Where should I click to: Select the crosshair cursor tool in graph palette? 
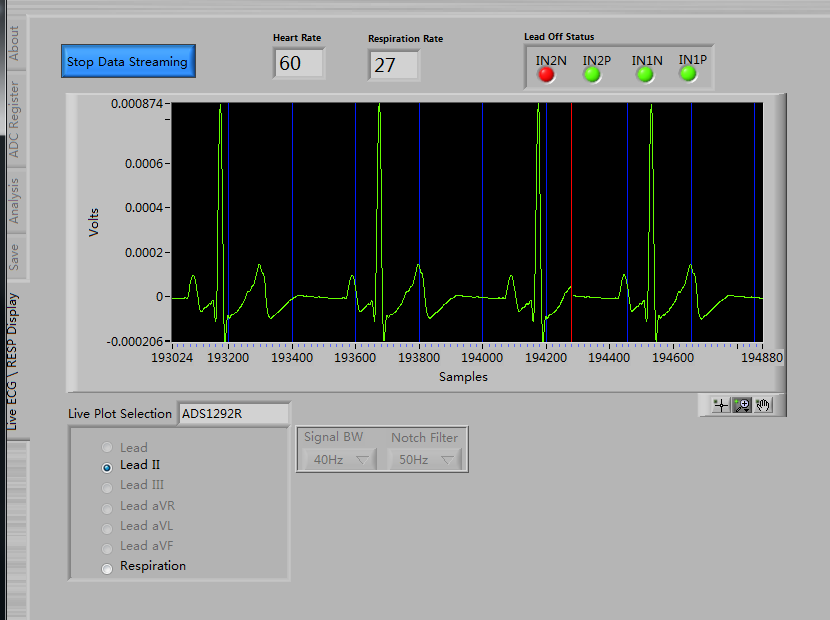pos(720,406)
